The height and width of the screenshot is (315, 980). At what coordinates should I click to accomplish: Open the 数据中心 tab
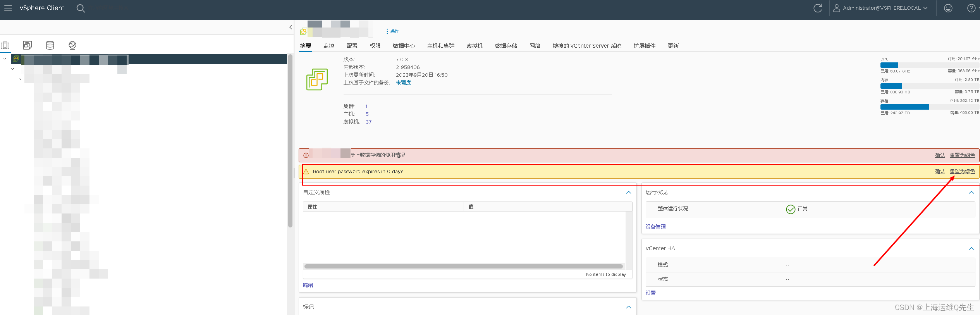pos(404,46)
